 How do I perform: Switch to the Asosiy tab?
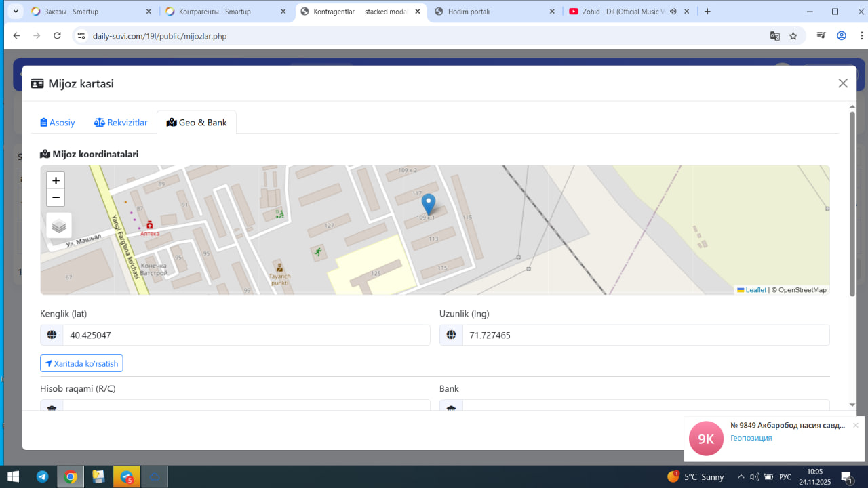point(58,123)
